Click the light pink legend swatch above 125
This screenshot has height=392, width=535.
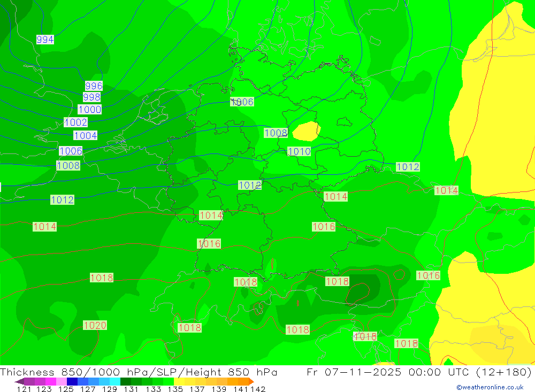[x=62, y=381]
